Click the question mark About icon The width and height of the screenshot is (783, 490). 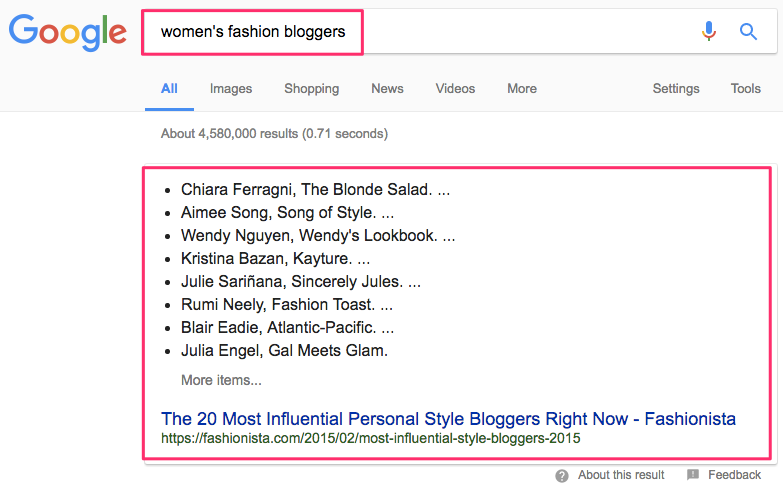pos(562,476)
